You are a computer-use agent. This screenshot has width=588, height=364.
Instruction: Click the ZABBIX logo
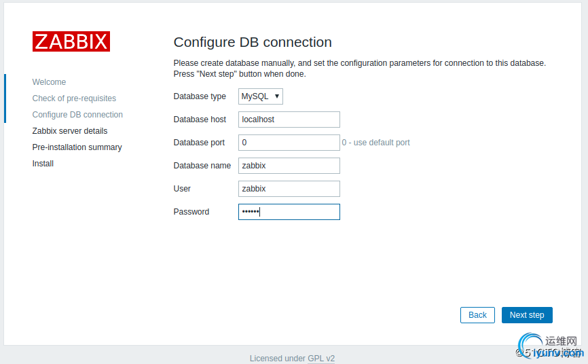71,41
